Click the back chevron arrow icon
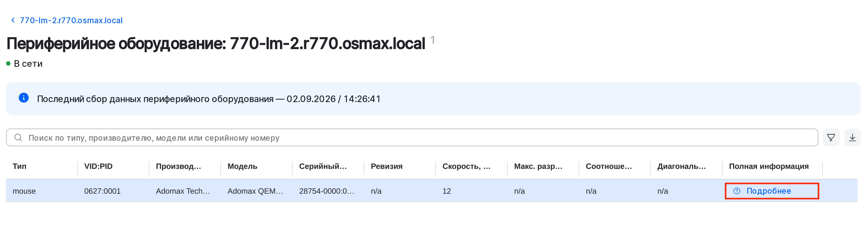This screenshot has height=237, width=868. 13,20
